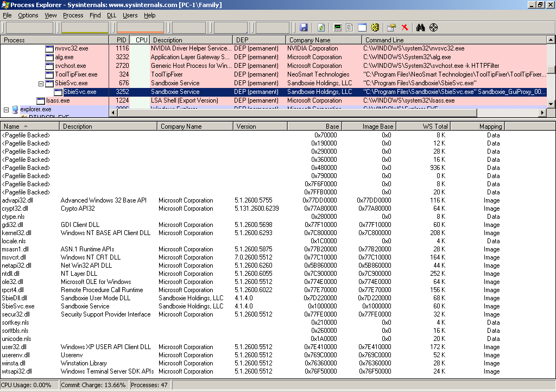Click the process list vertical scrollbar down arrow
Viewport: 556px width, 392px height.
coord(551,104)
